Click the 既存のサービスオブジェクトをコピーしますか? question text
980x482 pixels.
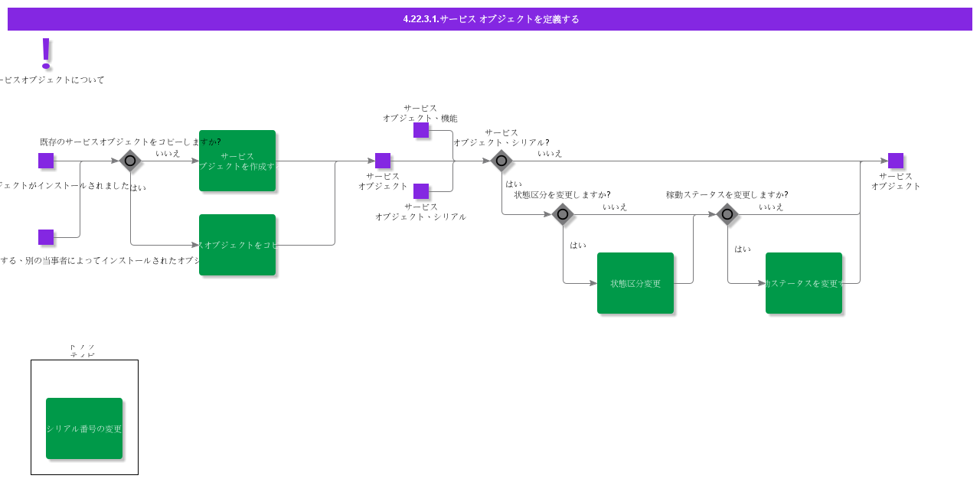coord(130,142)
